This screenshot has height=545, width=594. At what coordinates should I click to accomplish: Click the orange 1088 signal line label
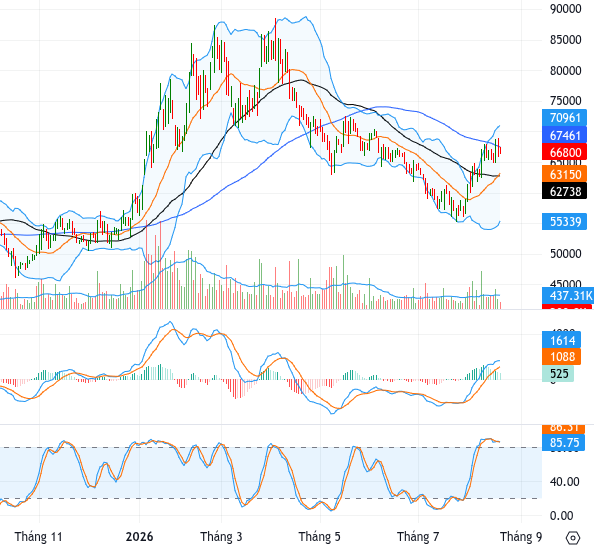tap(561, 356)
